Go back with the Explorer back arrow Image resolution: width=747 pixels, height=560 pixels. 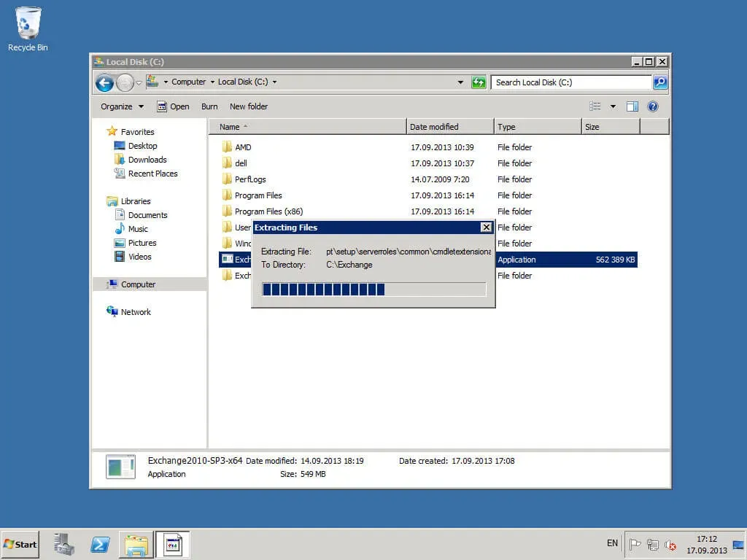click(x=104, y=83)
